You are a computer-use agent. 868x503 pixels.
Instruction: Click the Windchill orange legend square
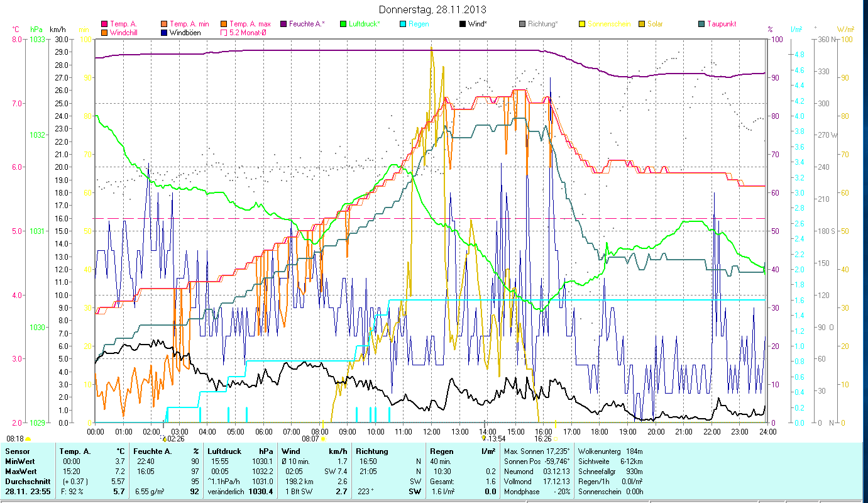[x=104, y=33]
